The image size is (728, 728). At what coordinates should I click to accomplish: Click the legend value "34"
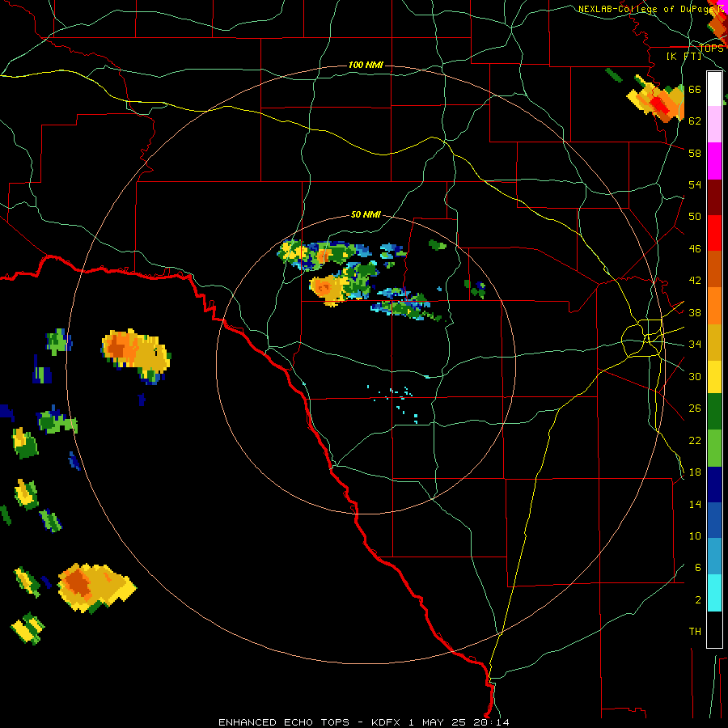click(x=695, y=344)
